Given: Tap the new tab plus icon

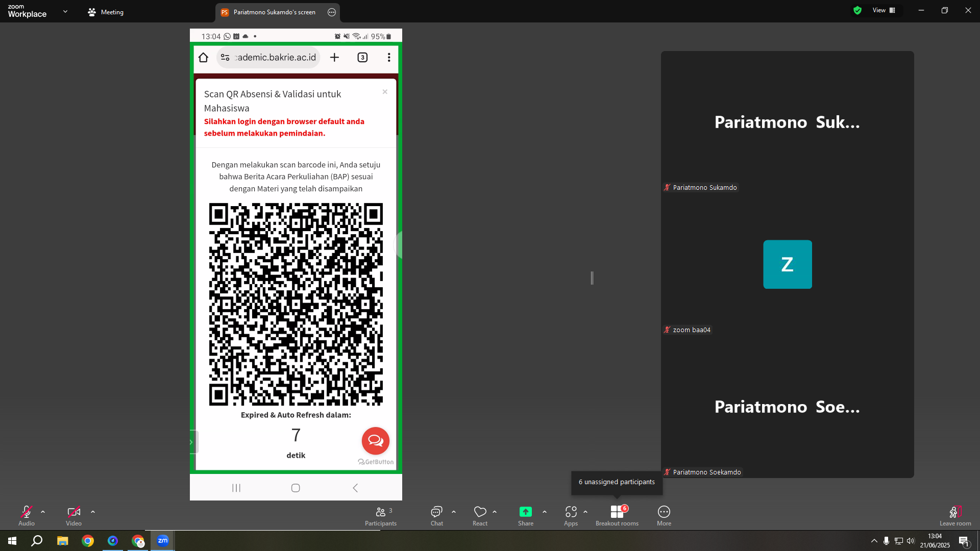Looking at the screenshot, I should click(334, 57).
